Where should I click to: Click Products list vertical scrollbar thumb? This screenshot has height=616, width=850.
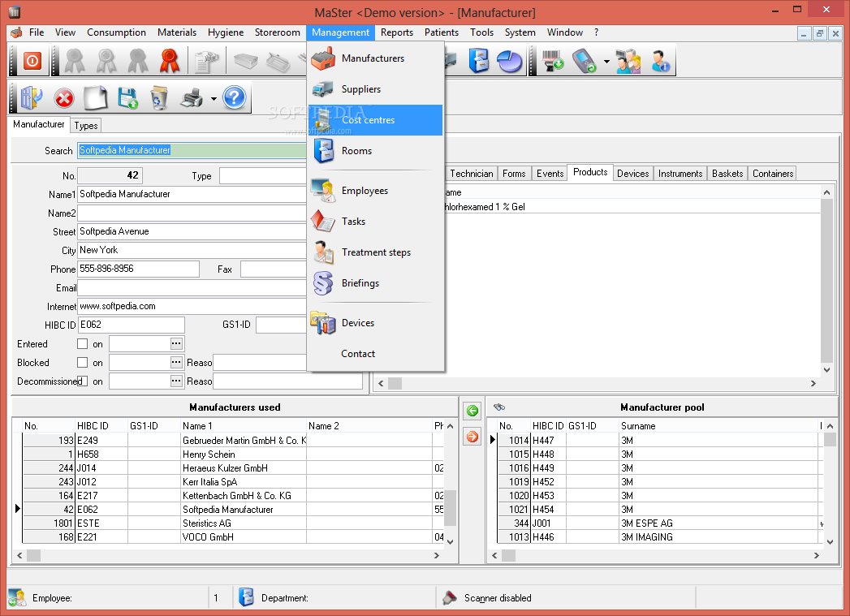point(826,281)
